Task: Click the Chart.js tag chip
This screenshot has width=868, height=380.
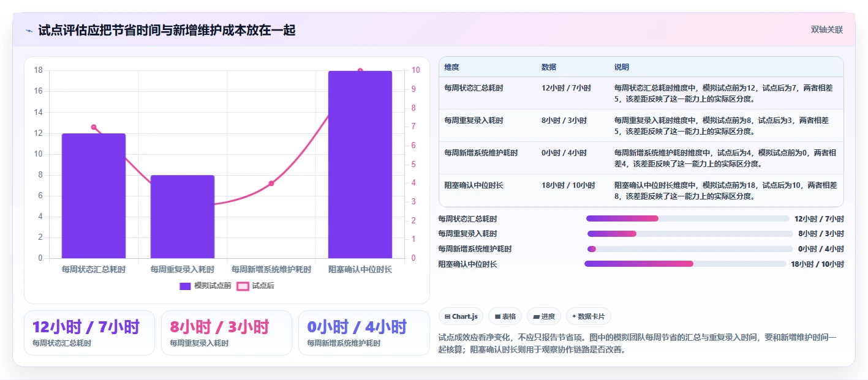Action: pos(461,316)
